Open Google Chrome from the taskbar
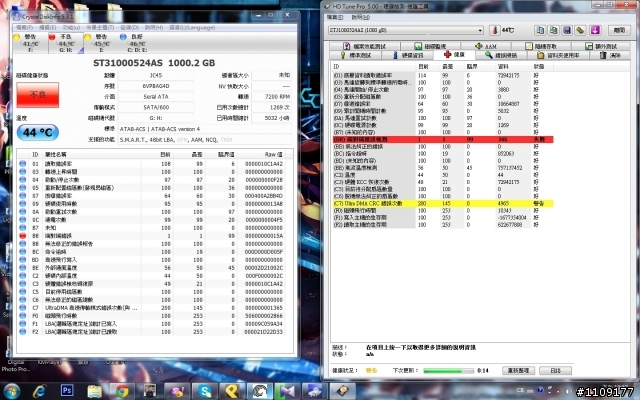This screenshot has height=400, width=640. tap(122, 391)
